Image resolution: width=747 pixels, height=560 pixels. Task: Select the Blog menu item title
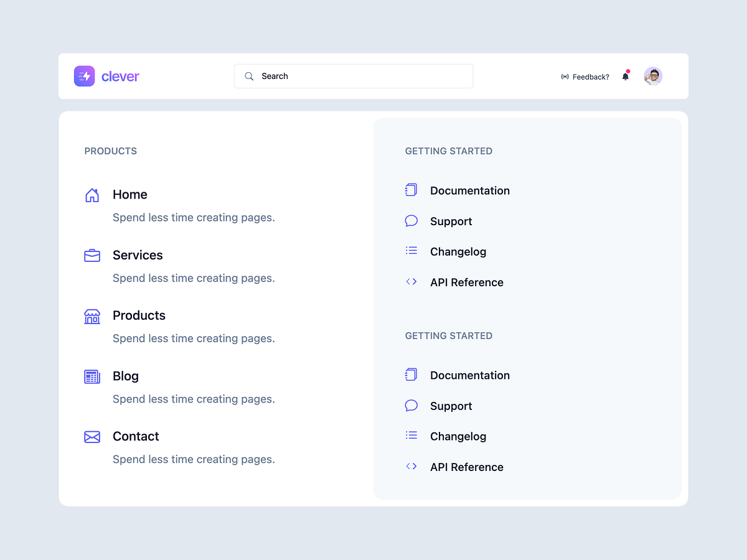point(126,376)
